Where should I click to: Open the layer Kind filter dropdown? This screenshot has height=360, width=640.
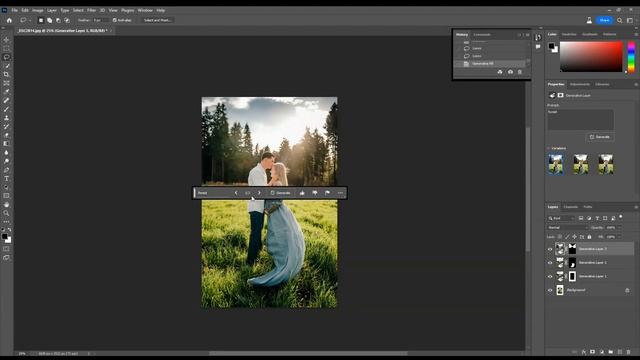coord(561,218)
